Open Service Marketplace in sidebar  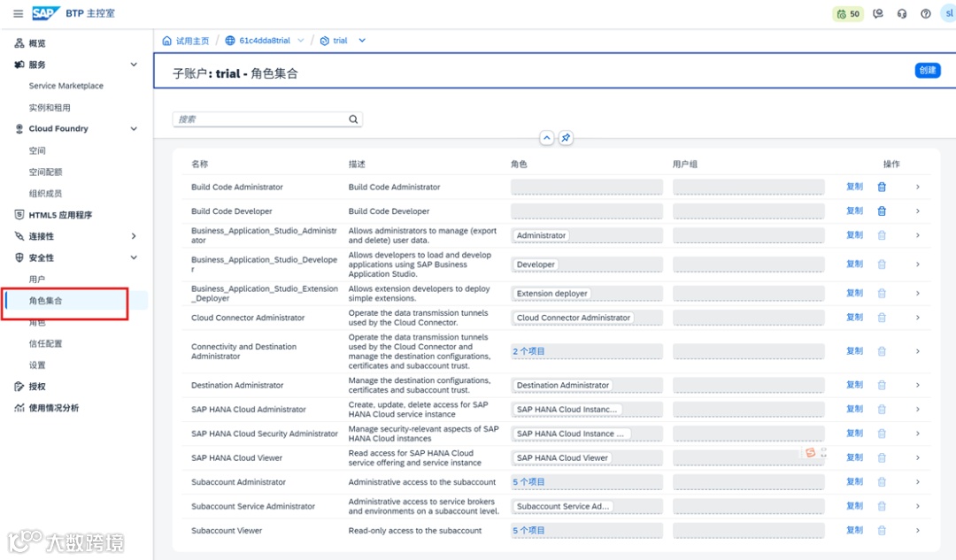coord(66,86)
